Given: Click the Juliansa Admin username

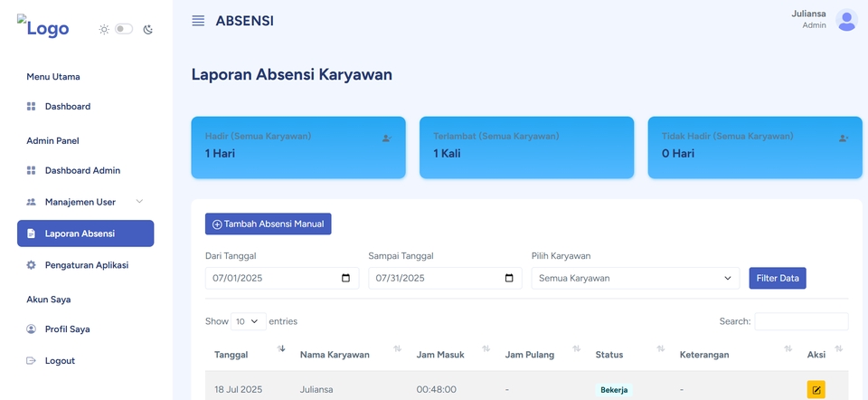Looking at the screenshot, I should (x=808, y=19).
